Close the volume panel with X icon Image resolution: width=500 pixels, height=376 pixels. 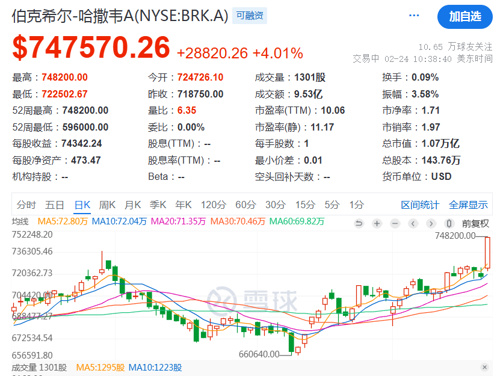tap(485, 367)
